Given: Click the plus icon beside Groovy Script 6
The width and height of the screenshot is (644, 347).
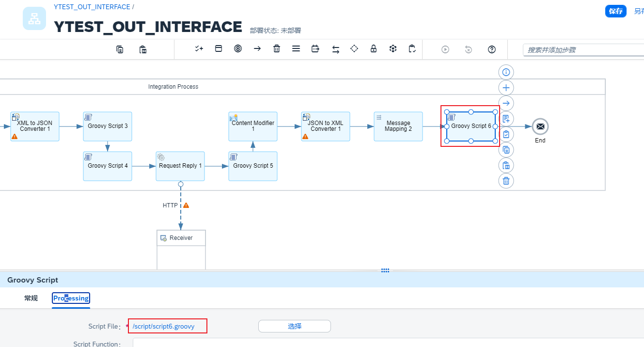Looking at the screenshot, I should coord(506,88).
